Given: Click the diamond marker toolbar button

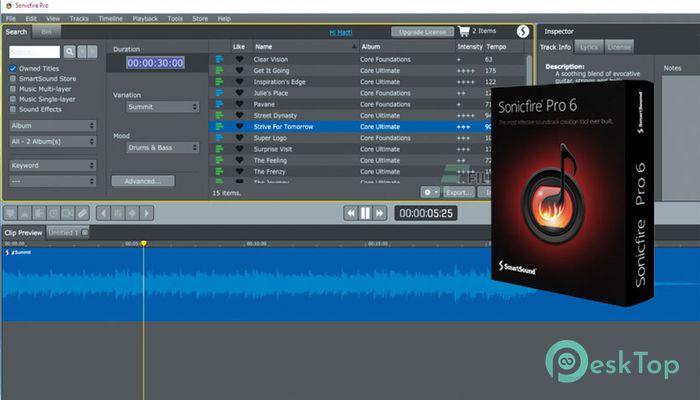Looking at the screenshot, I should tap(132, 213).
